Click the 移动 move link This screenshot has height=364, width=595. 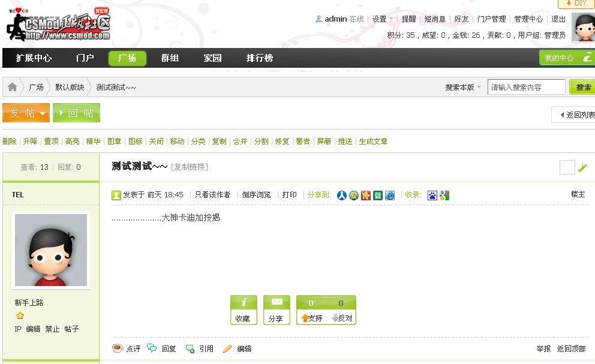coord(177,141)
